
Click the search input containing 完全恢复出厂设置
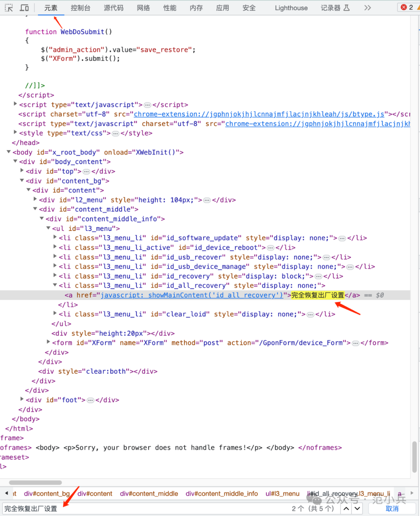click(x=145, y=508)
